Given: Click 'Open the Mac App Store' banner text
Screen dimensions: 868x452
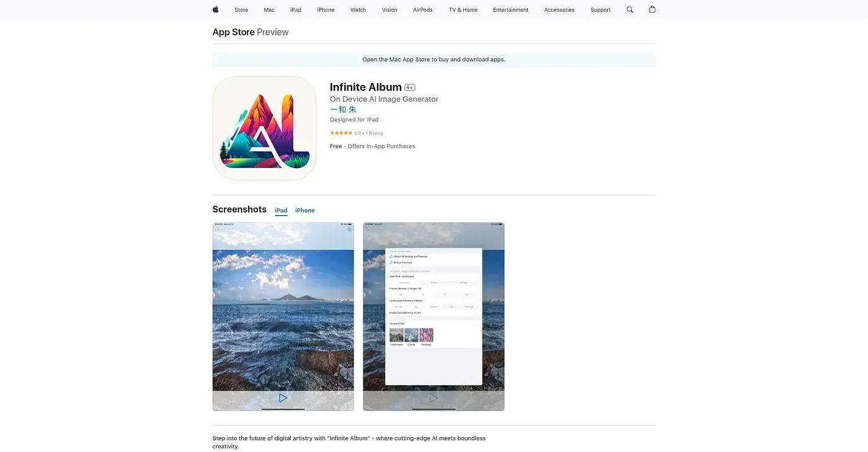Looking at the screenshot, I should [434, 60].
